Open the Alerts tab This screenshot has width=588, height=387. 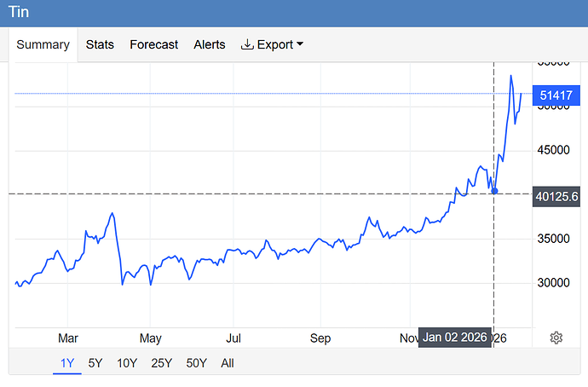point(210,44)
